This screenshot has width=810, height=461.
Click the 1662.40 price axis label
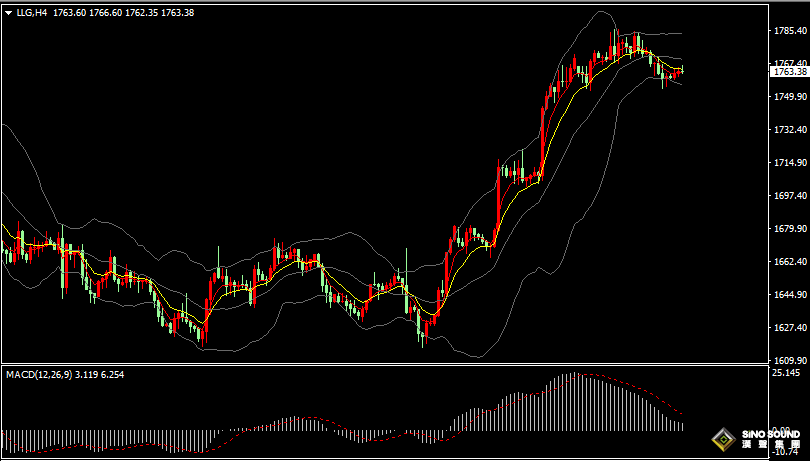click(790, 262)
